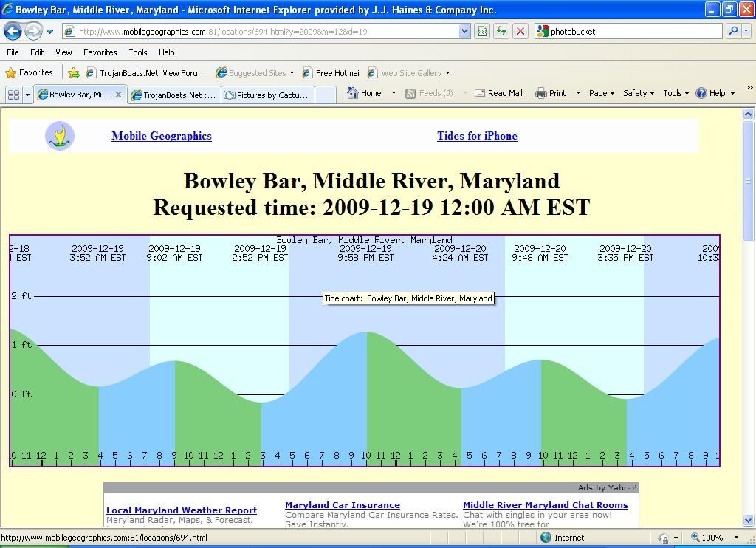This screenshot has height=548, width=756.
Task: Click the Read Mail toolbar button
Action: tap(498, 93)
